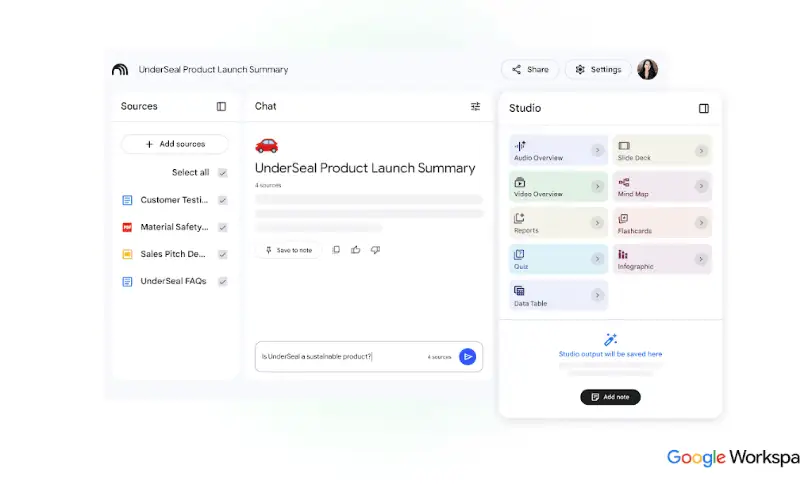Click the Video Overview icon
Image resolution: width=800 pixels, height=500 pixels.
pyautogui.click(x=519, y=182)
